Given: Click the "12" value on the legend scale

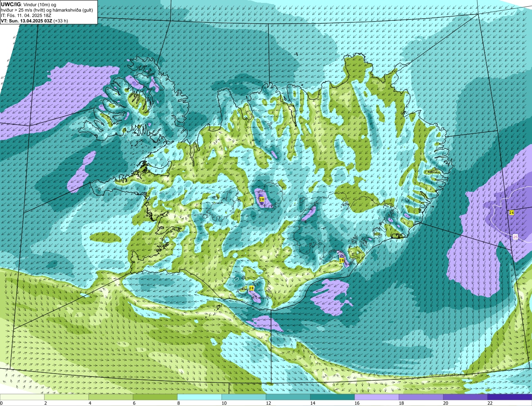Looking at the screenshot, I should click(x=268, y=403).
